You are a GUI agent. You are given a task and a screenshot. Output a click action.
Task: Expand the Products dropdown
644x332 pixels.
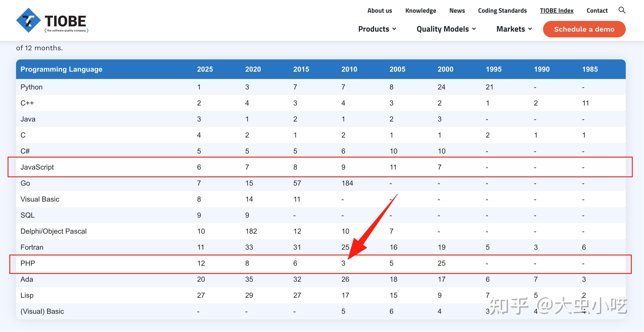click(377, 29)
